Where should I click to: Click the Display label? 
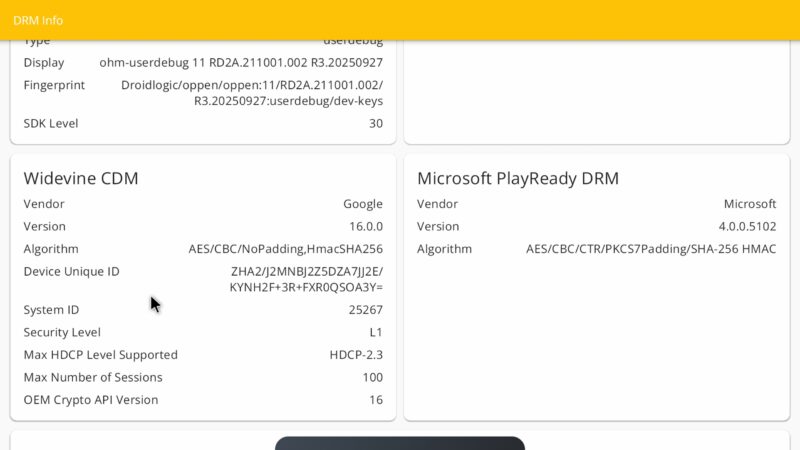pyautogui.click(x=44, y=63)
